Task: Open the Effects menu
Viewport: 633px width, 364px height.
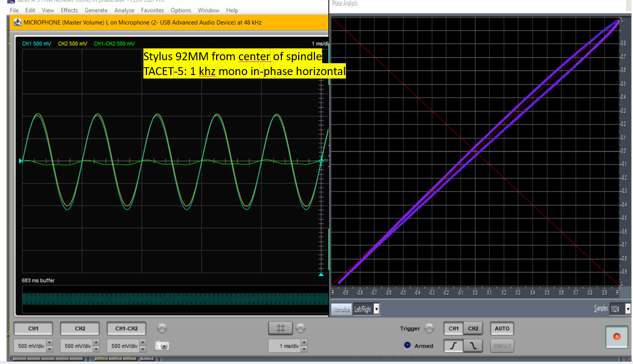Action: click(69, 10)
